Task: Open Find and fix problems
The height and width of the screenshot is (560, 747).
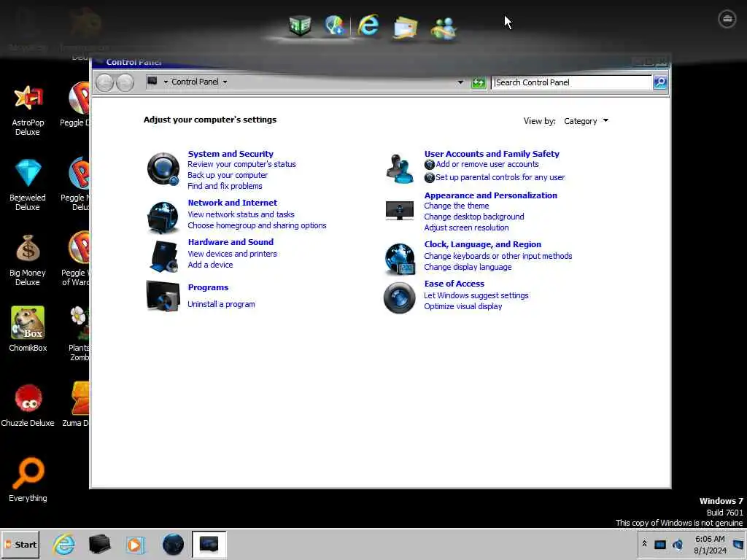Action: pos(225,186)
